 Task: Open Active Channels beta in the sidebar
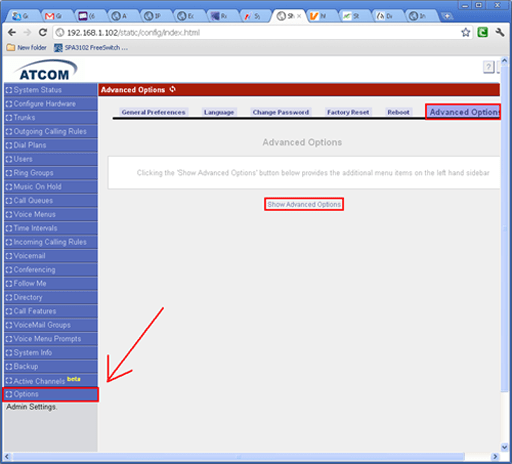pyautogui.click(x=51, y=380)
